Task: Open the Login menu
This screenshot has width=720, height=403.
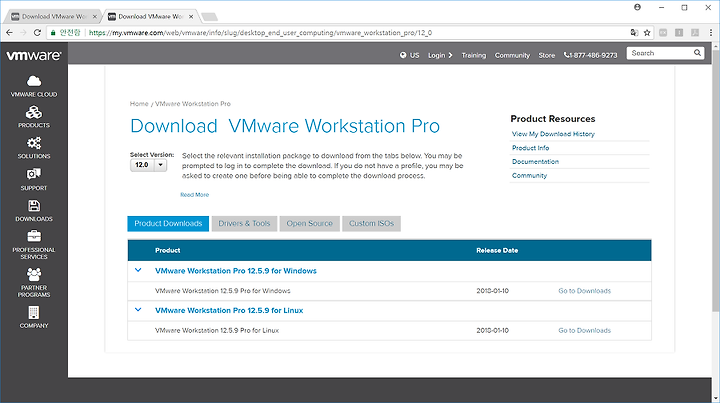Action: coord(440,55)
